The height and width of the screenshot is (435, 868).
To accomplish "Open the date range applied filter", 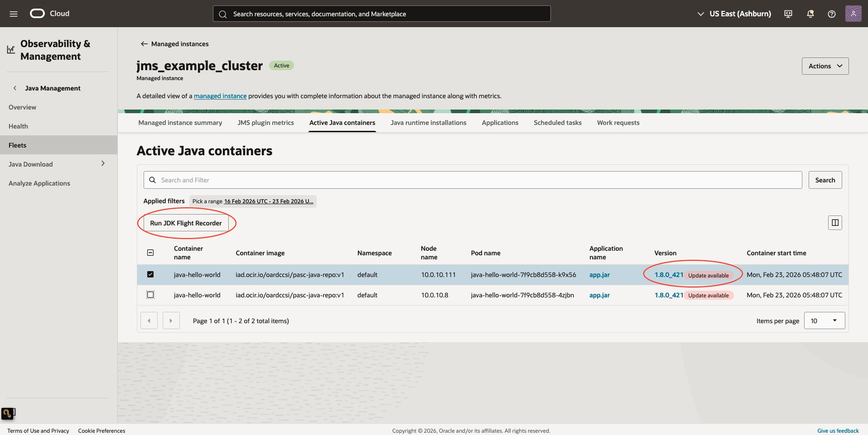I will (x=253, y=201).
